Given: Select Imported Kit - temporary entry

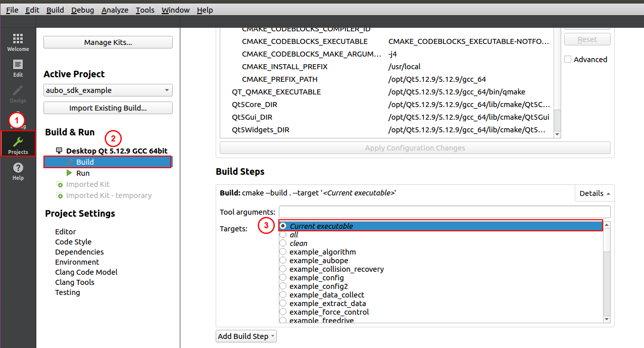Looking at the screenshot, I should (x=109, y=195).
